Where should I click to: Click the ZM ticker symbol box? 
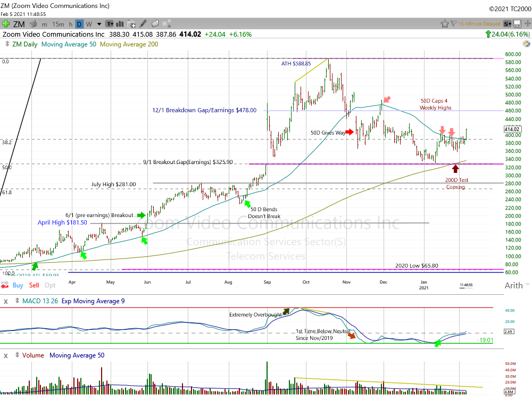click(x=19, y=24)
